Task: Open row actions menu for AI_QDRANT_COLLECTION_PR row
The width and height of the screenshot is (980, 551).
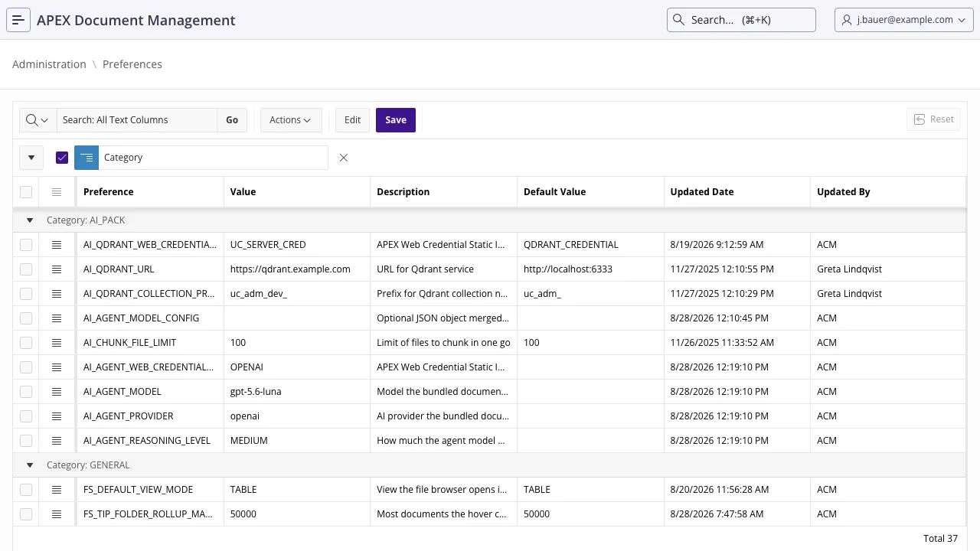Action: pos(57,294)
